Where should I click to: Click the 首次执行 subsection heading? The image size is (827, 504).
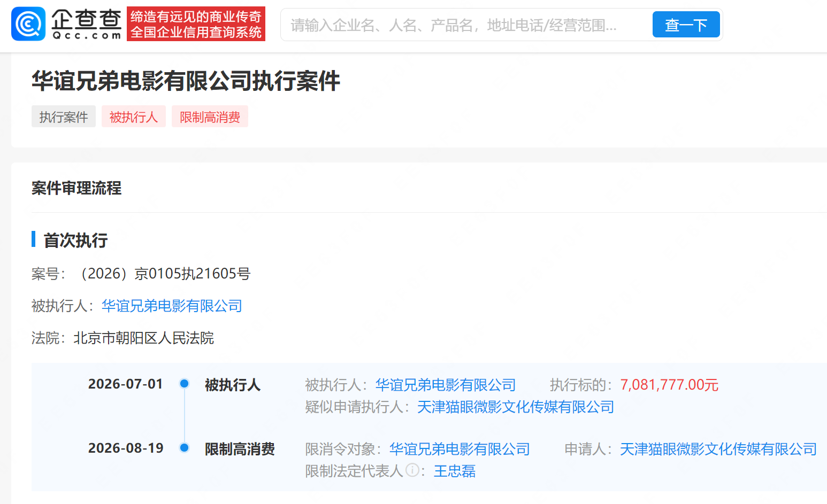click(x=75, y=241)
